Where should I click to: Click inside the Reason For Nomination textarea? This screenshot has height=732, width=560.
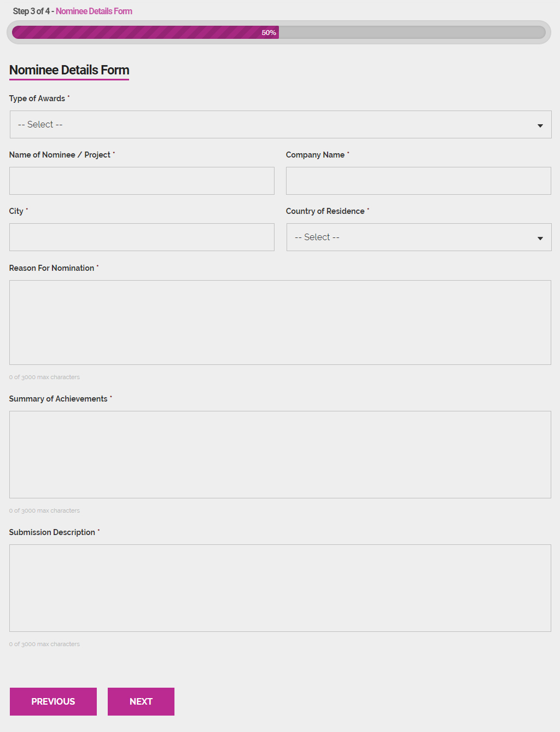click(x=280, y=322)
